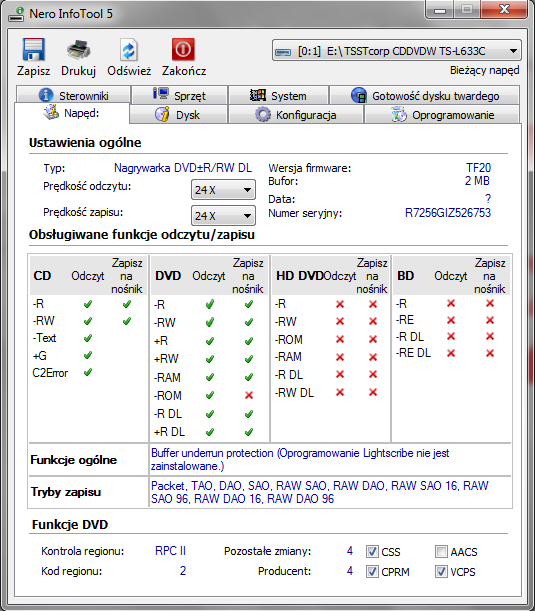Click the Drukuj printer icon
This screenshot has width=535, height=611.
(78, 49)
